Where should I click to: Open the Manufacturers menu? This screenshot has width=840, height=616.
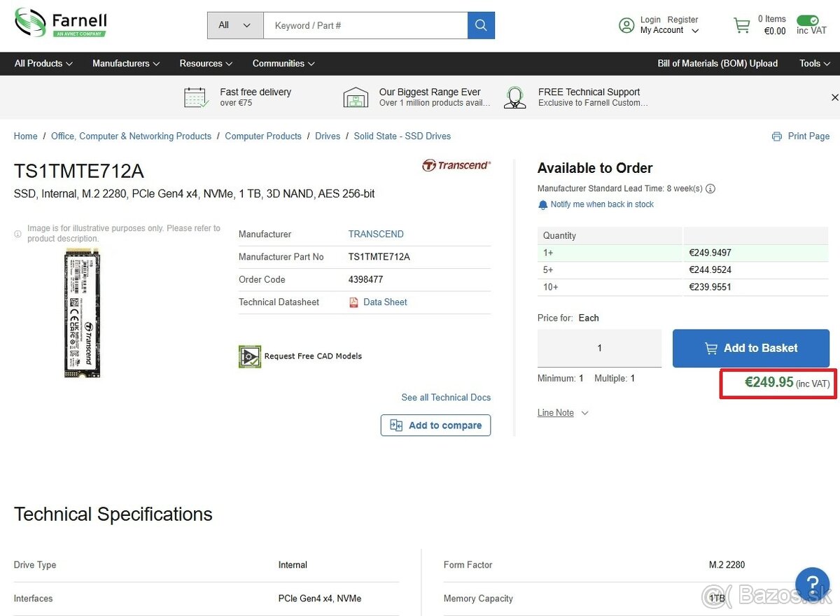coord(126,64)
